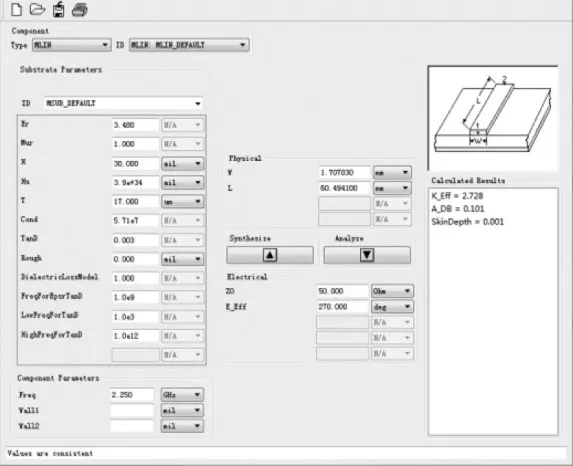Screen dimensions: 573x466
Task: Expand the substrate ID MSUB_DEFAULT dropdown
Action: 123,103
